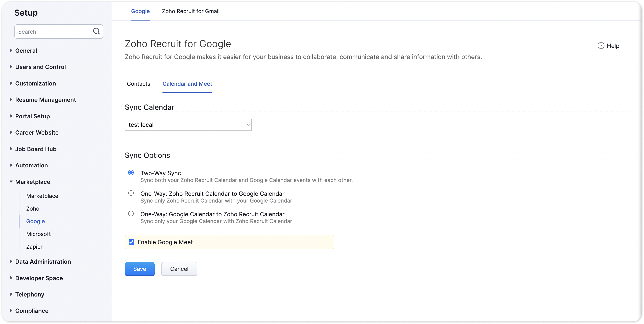Expand the Customization section arrow

tap(11, 83)
